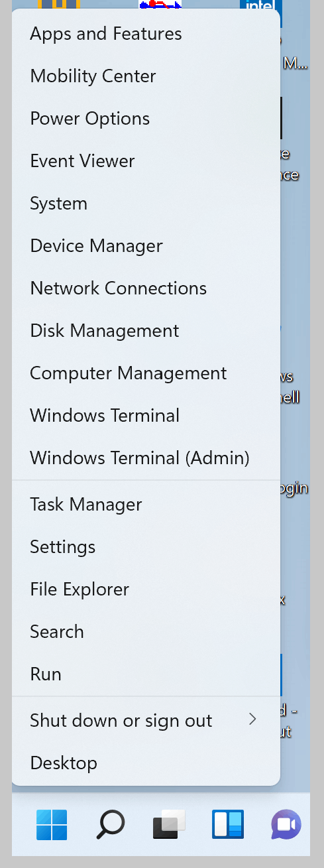Open the Widgets panel icon in taskbar
Viewport: 324px width, 868px height.
[228, 824]
